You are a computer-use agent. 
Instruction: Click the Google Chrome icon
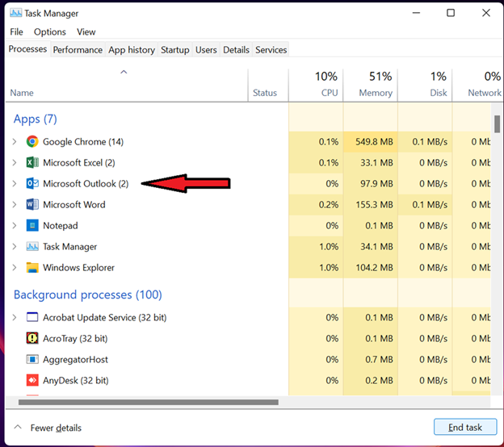coord(32,142)
